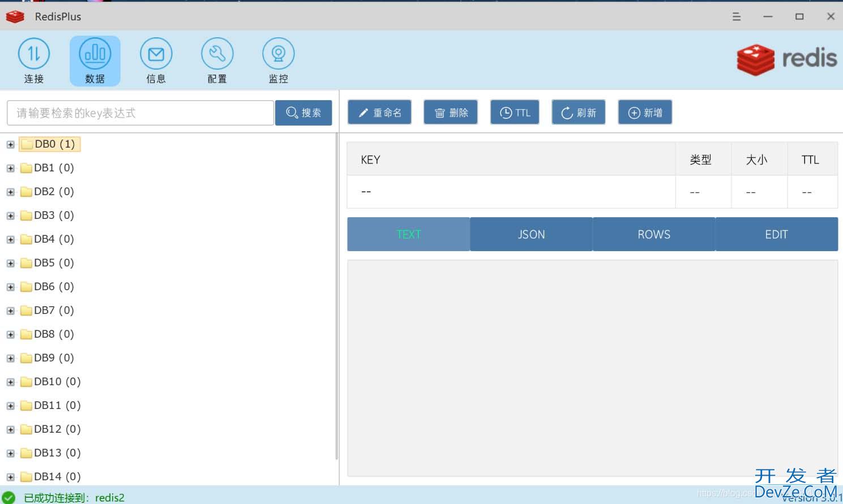843x504 pixels.
Task: Click the green connection success check icon
Action: pos(8,497)
